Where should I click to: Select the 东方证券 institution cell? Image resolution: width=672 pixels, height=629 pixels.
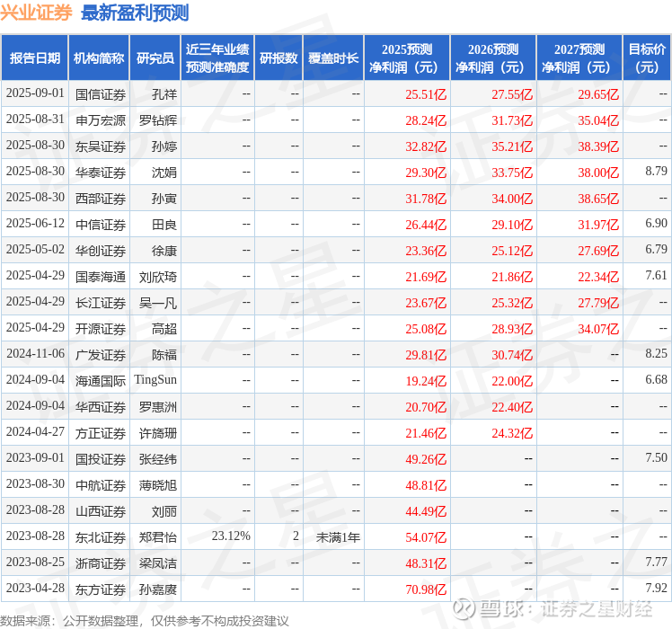(101, 589)
